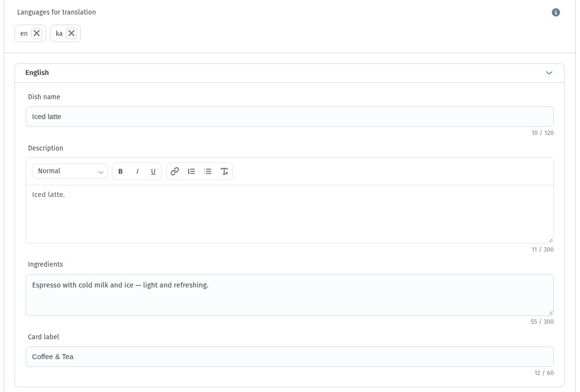Click the '12 / 60' character counter

click(544, 373)
